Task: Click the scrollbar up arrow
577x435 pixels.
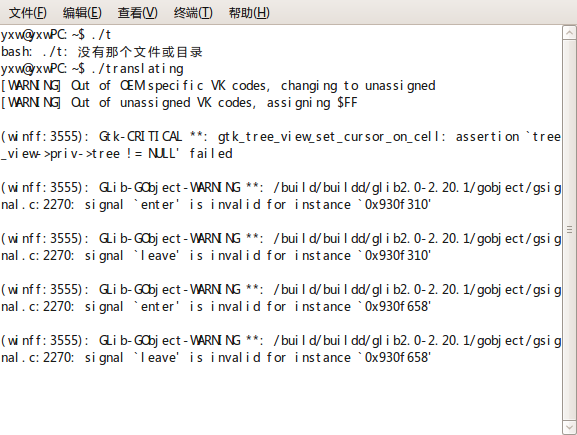Action: 569,33
